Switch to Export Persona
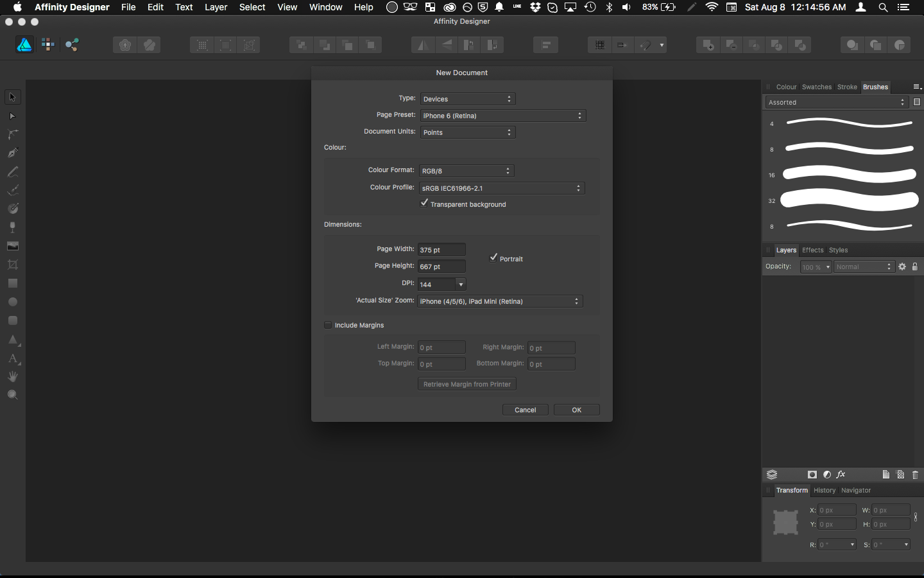The height and width of the screenshot is (578, 924). pyautogui.click(x=72, y=44)
